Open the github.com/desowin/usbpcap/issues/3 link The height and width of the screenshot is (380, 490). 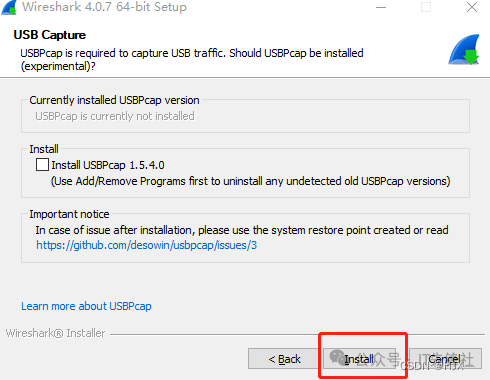[147, 245]
